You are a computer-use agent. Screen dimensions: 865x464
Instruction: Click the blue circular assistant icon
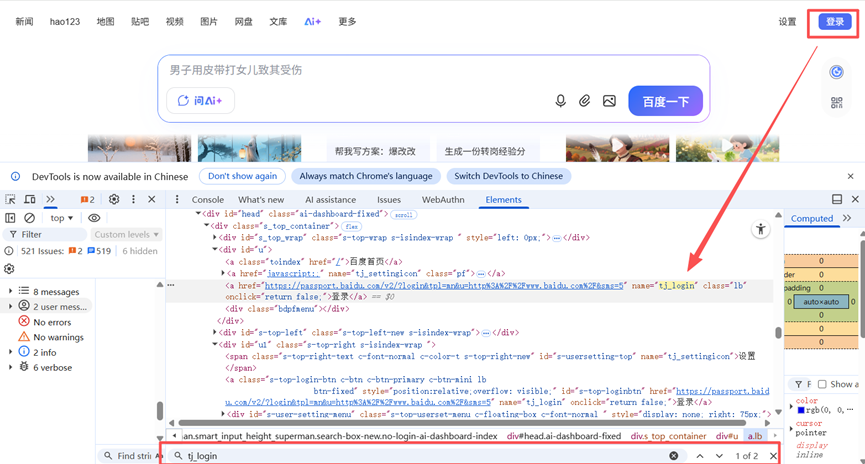[836, 72]
